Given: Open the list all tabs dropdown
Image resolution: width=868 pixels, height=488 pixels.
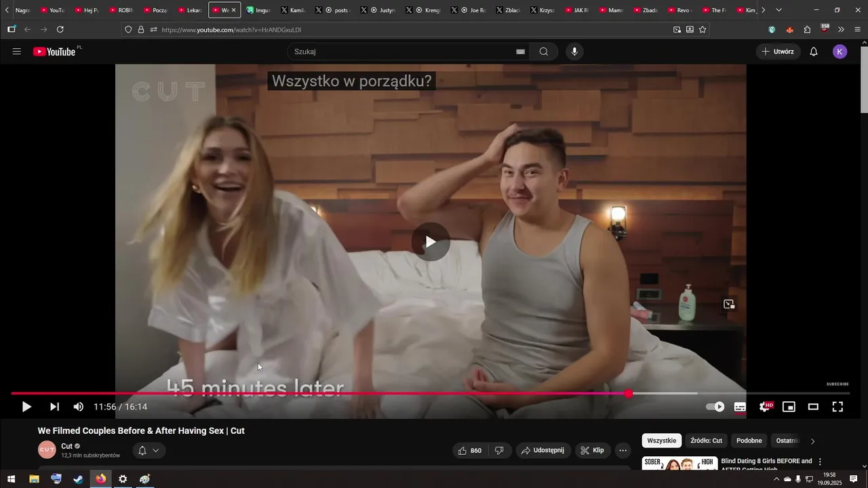Looking at the screenshot, I should point(778,10).
